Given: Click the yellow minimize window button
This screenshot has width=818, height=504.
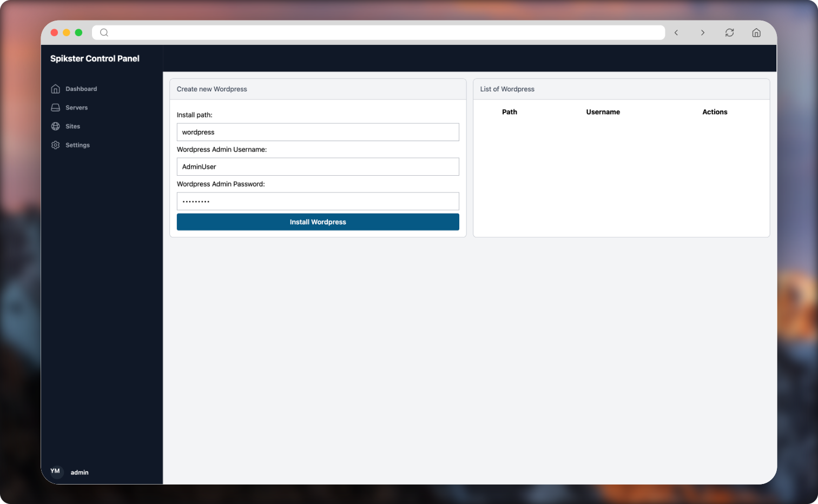Looking at the screenshot, I should [x=67, y=32].
